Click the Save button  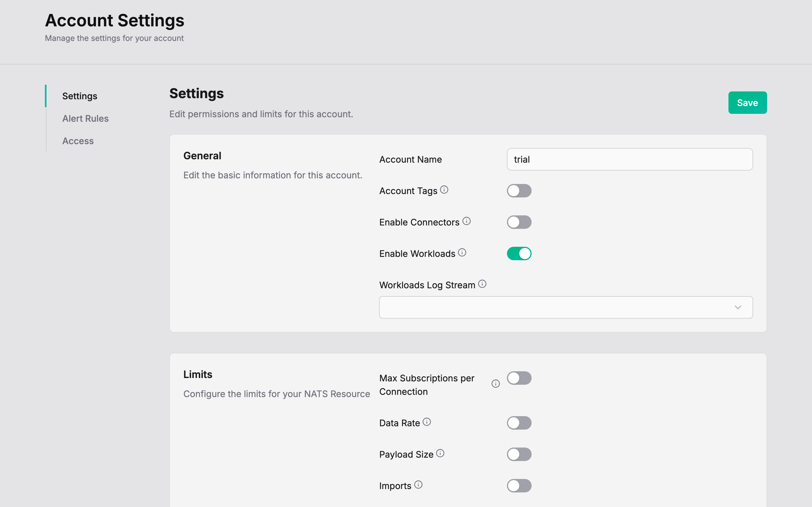click(747, 103)
